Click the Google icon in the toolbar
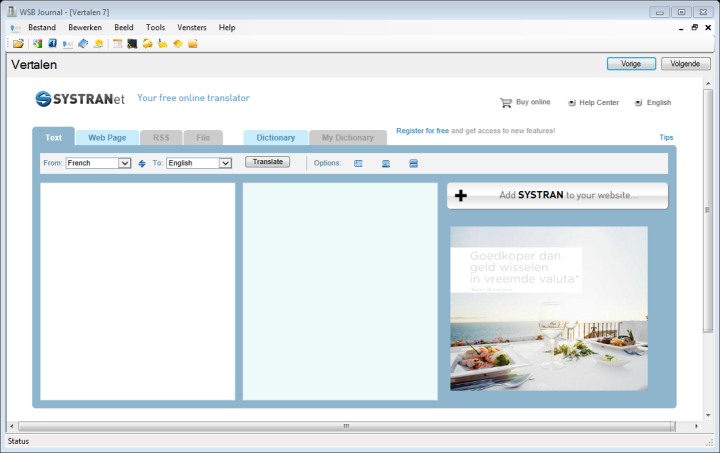The width and height of the screenshot is (720, 453). [37, 44]
